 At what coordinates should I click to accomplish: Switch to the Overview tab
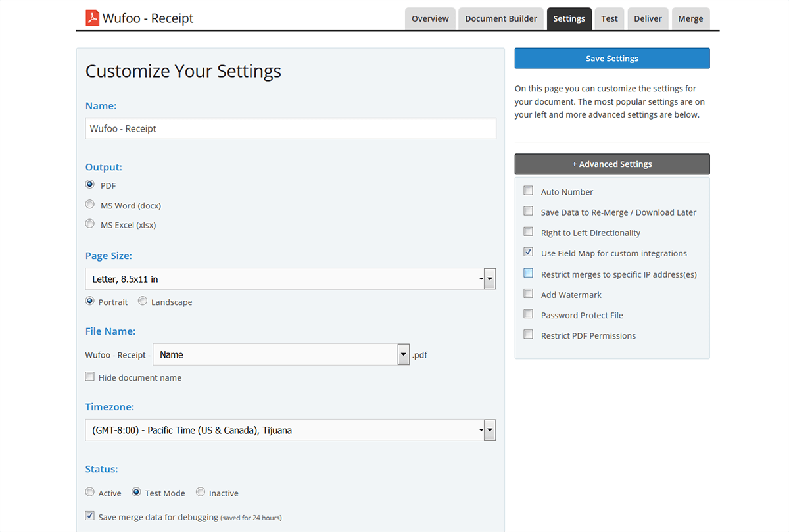(x=430, y=19)
